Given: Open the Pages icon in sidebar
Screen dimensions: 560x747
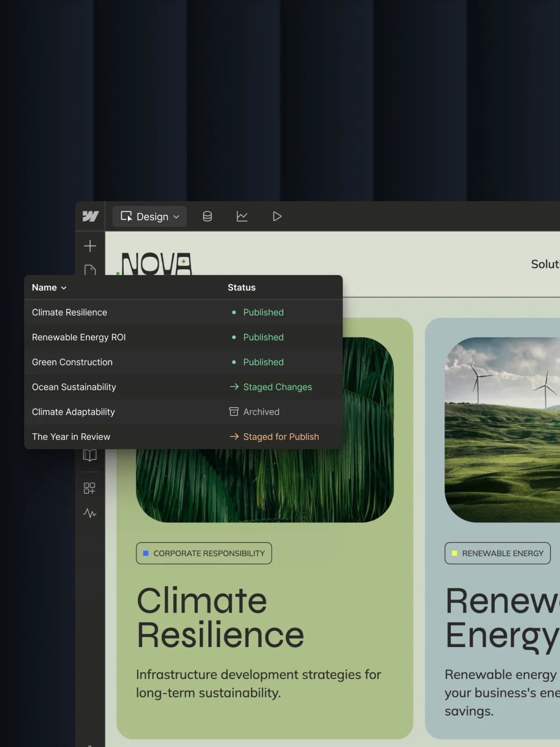Looking at the screenshot, I should (x=90, y=269).
